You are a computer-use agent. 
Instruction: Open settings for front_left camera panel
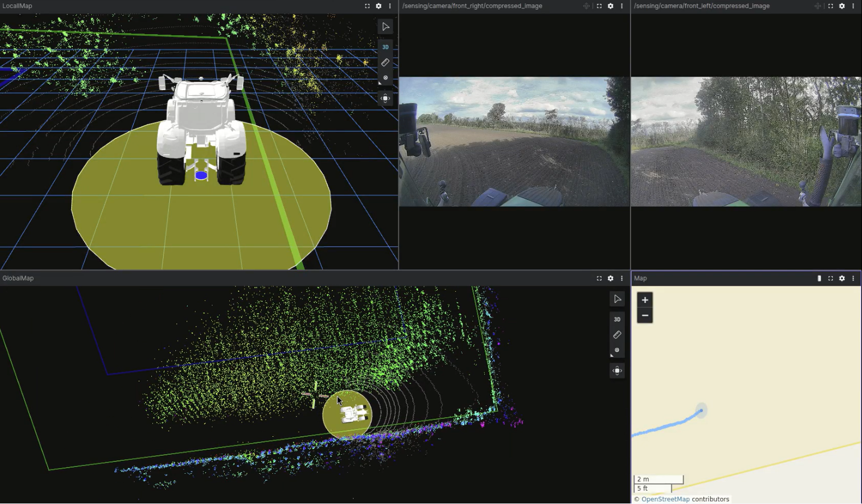tap(842, 6)
